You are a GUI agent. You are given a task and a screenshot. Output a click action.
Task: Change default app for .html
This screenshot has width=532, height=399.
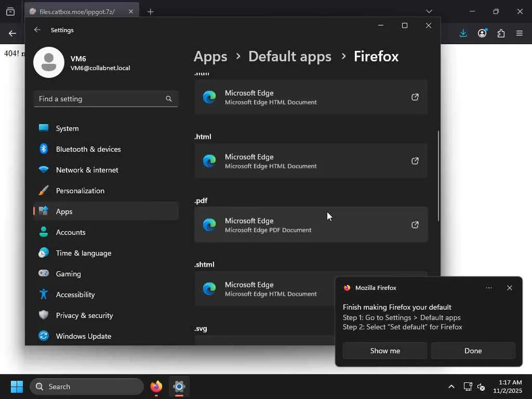311,161
